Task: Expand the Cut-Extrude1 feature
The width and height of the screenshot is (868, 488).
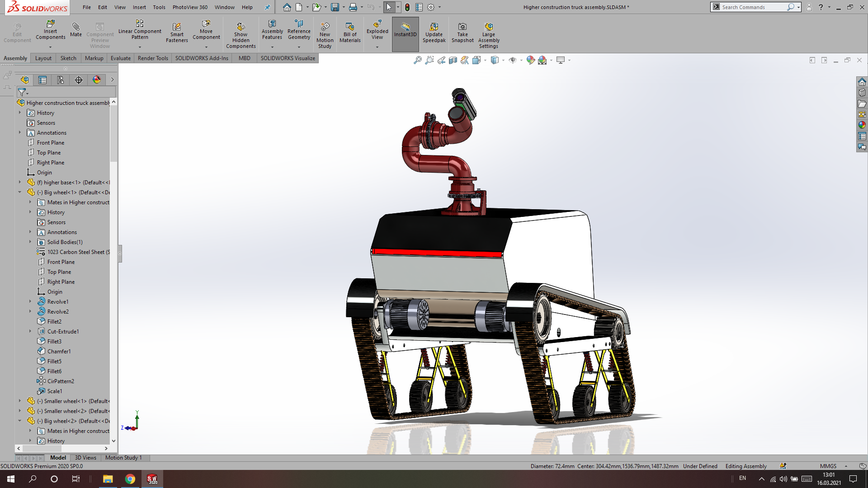Action: coord(30,331)
